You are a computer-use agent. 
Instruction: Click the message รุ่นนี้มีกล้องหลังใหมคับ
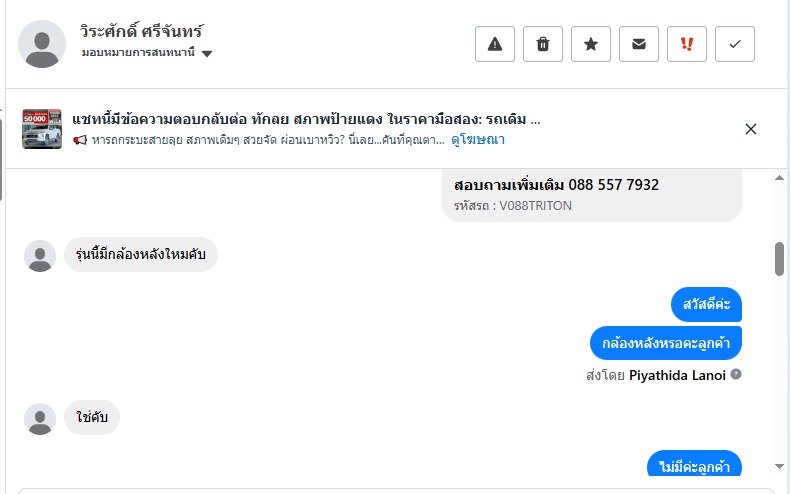tap(141, 255)
